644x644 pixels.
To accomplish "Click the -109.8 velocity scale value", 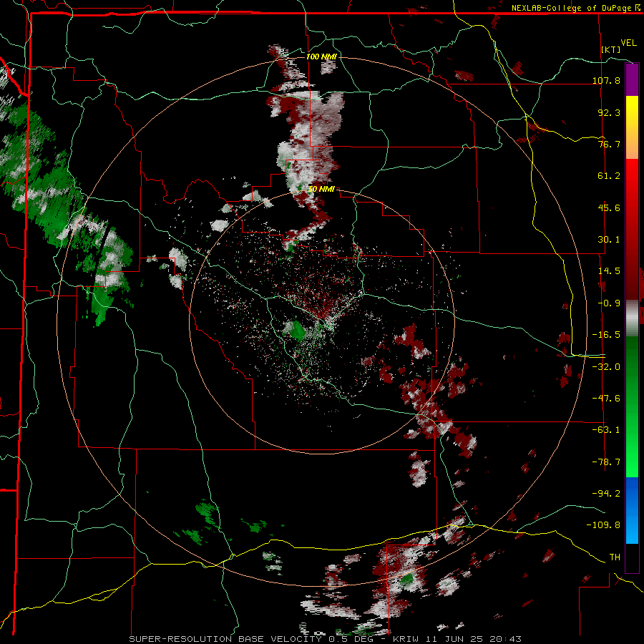I will (603, 525).
